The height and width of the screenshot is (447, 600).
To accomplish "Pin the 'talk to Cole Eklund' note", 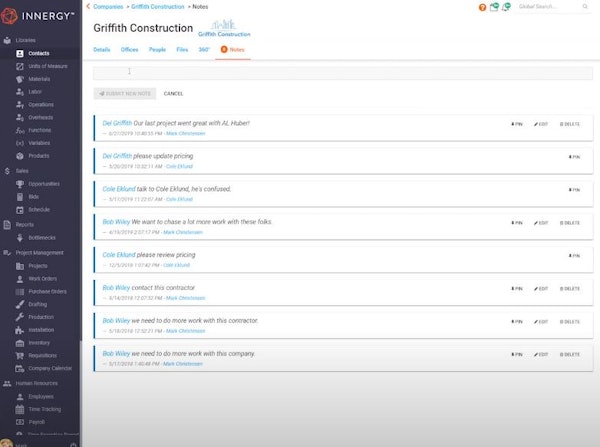I will 574,190.
